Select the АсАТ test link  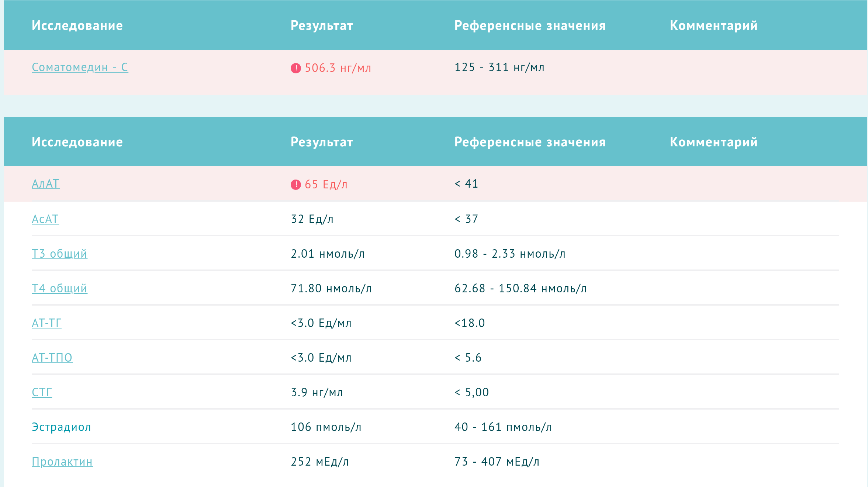pos(45,219)
